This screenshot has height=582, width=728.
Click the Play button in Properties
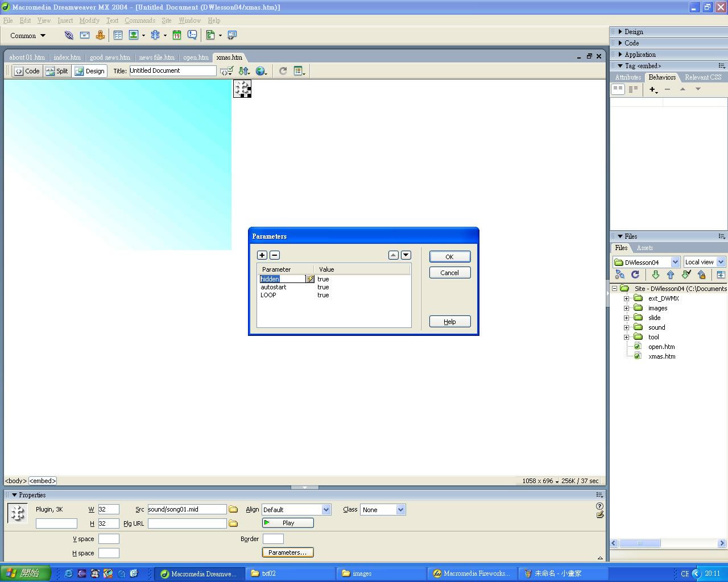click(x=288, y=523)
